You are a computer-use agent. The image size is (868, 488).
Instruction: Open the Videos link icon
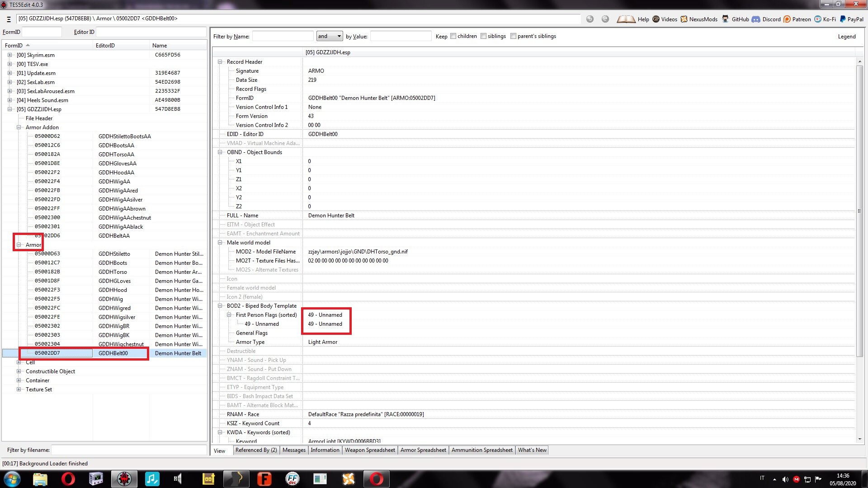656,19
